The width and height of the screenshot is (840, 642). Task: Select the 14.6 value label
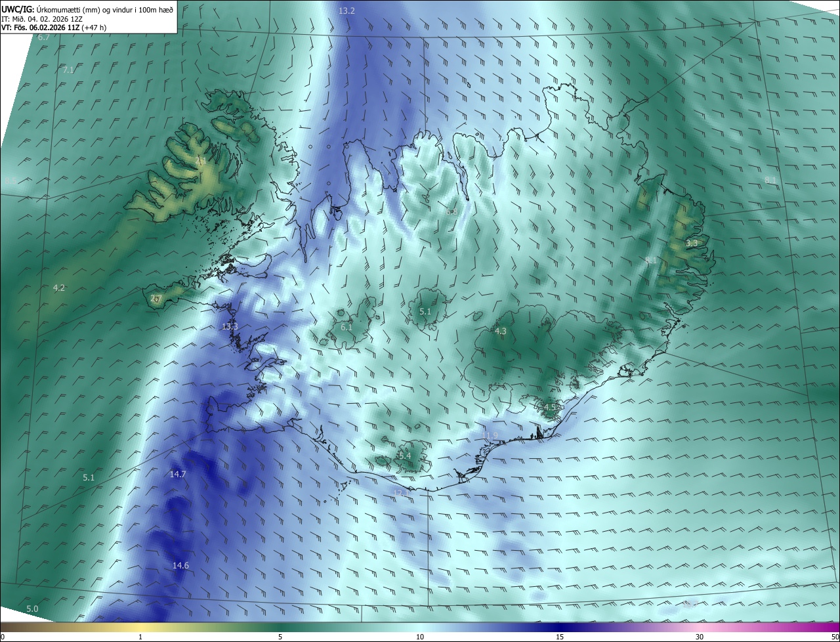pyautogui.click(x=180, y=565)
